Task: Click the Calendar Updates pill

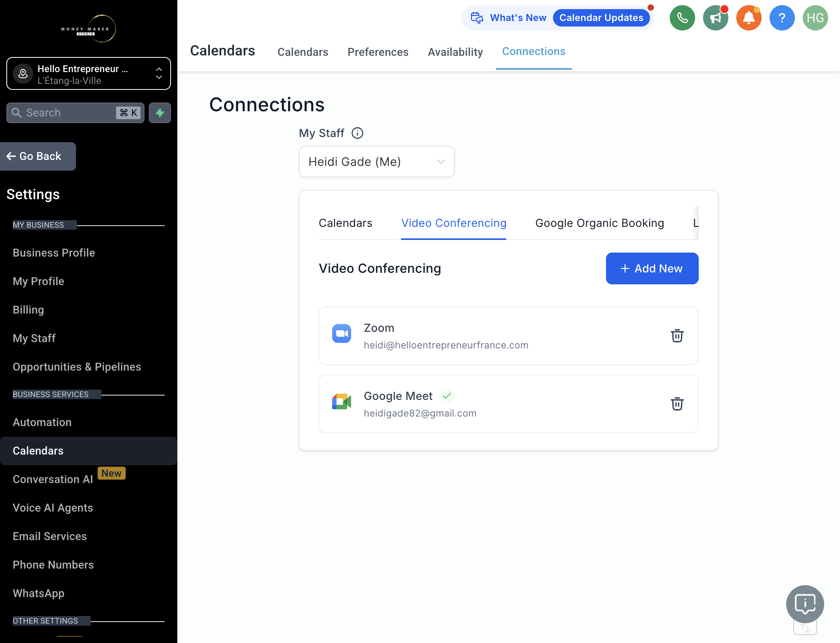Action: click(601, 18)
